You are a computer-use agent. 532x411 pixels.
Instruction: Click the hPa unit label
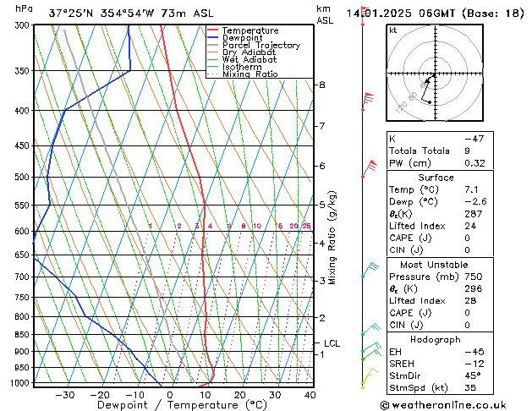24,8
